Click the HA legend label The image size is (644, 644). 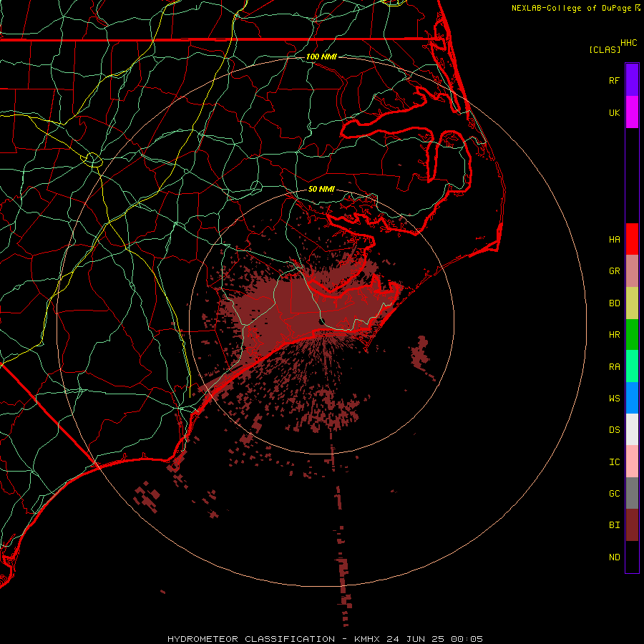614,239
